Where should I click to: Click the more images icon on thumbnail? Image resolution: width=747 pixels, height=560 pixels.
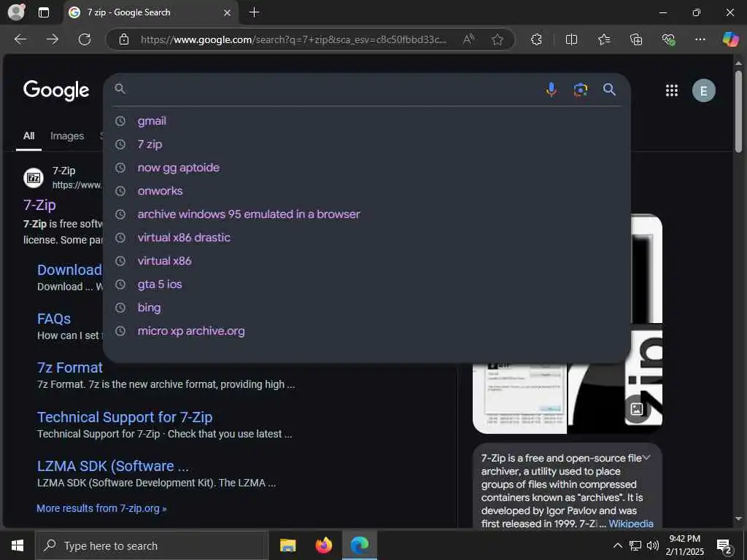tap(637, 408)
